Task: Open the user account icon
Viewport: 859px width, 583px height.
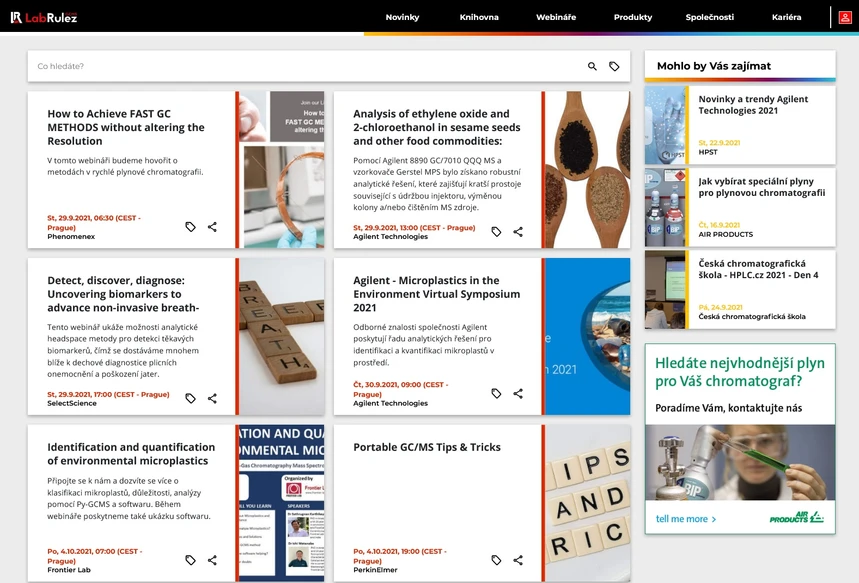Action: [845, 18]
